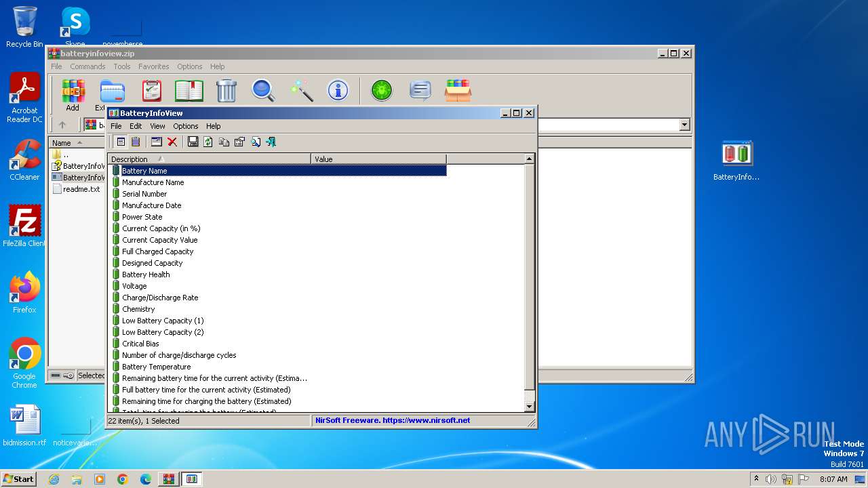Open NirSoft website link in status bar
868x488 pixels.
393,420
